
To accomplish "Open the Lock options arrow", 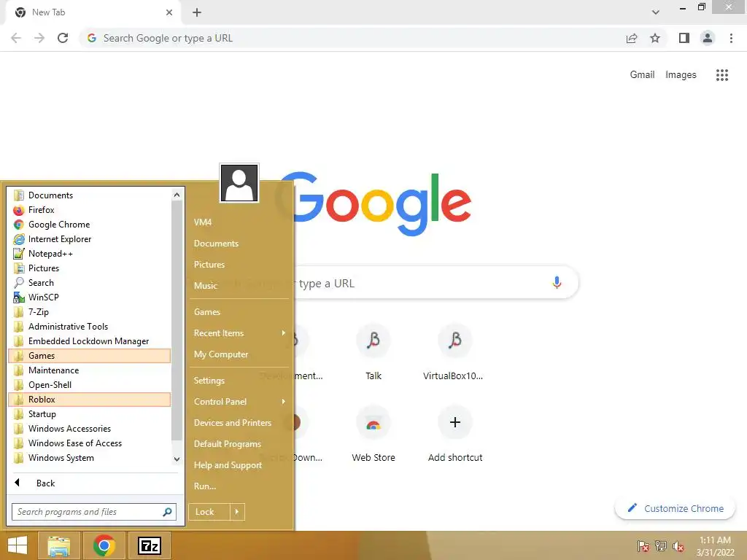I will (237, 512).
